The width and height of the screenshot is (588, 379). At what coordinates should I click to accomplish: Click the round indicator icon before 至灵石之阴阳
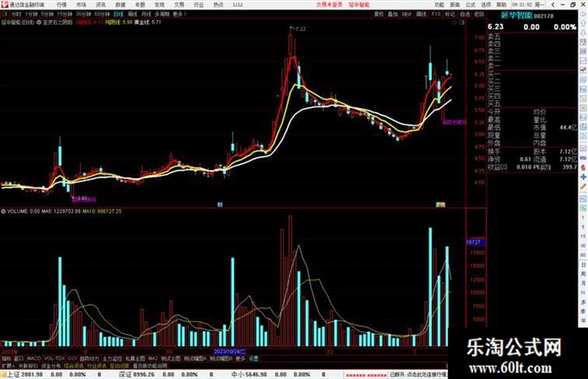39,22
